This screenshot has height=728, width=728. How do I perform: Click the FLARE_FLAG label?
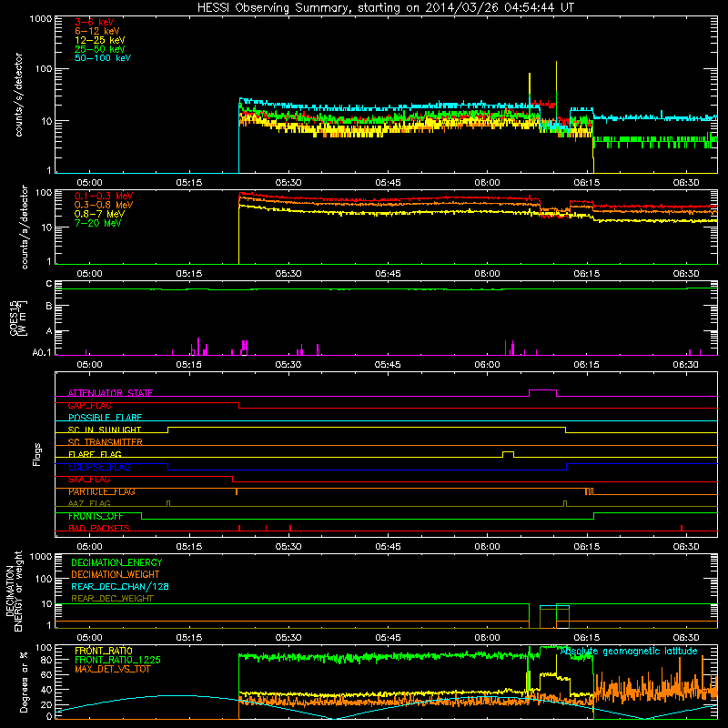(x=95, y=454)
